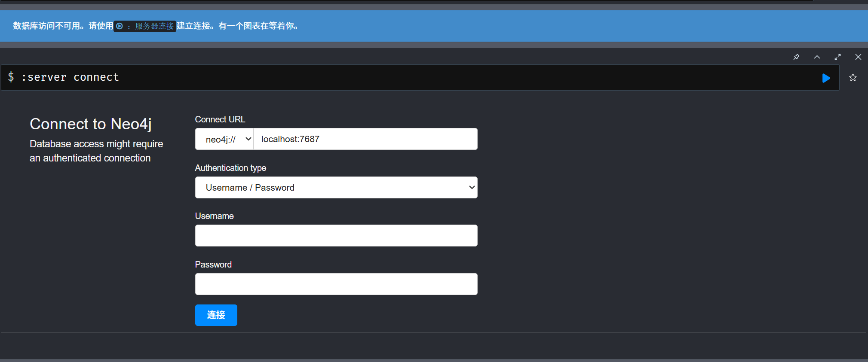Click the Authentication type label
This screenshot has width=868, height=362.
coord(230,168)
